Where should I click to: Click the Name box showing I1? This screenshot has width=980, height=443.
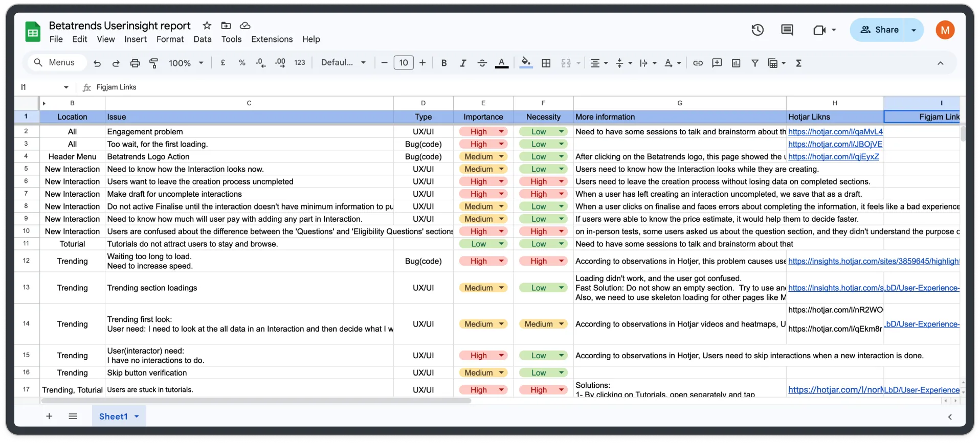point(44,87)
